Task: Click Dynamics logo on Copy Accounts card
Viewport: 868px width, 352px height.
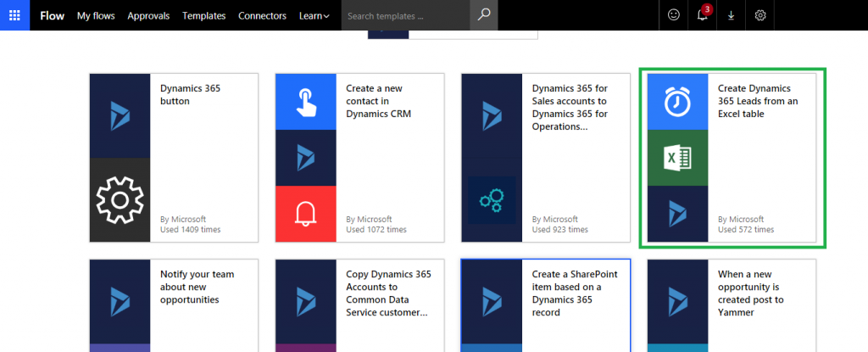Action: tap(305, 301)
